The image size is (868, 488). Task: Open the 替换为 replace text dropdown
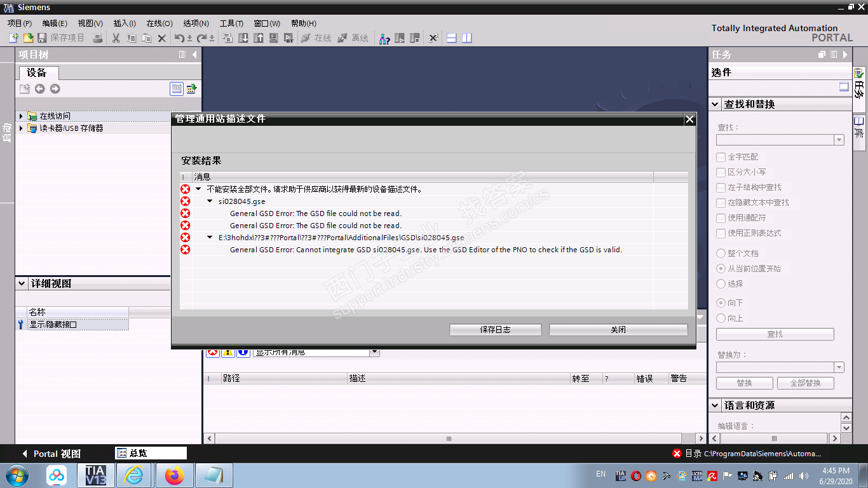coord(839,367)
